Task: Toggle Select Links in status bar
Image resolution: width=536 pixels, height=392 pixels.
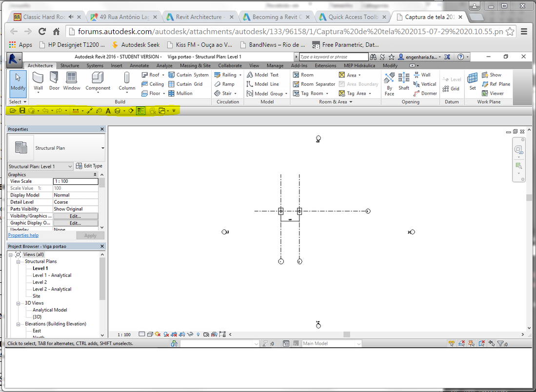Action: tap(452, 343)
